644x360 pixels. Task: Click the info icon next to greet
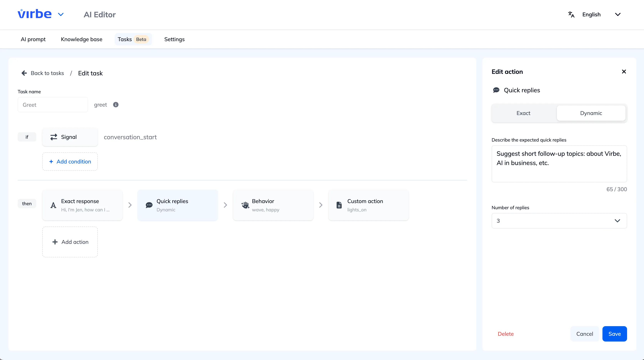coord(116,104)
